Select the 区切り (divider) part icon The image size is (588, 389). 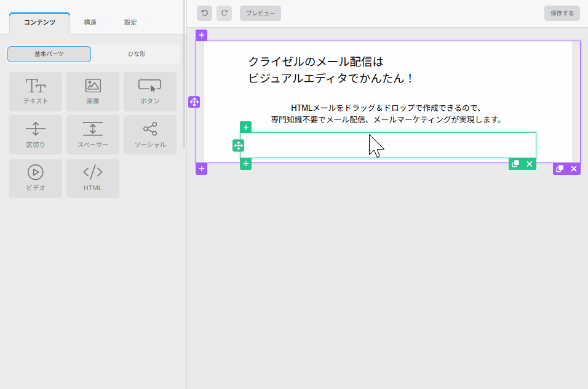click(36, 134)
